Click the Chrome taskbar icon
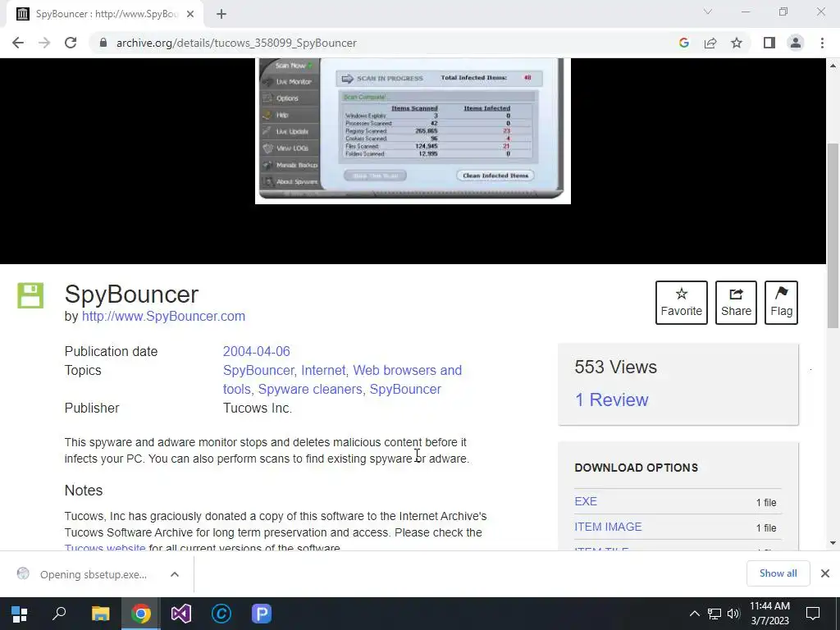Viewport: 840px width, 630px height. 141,614
